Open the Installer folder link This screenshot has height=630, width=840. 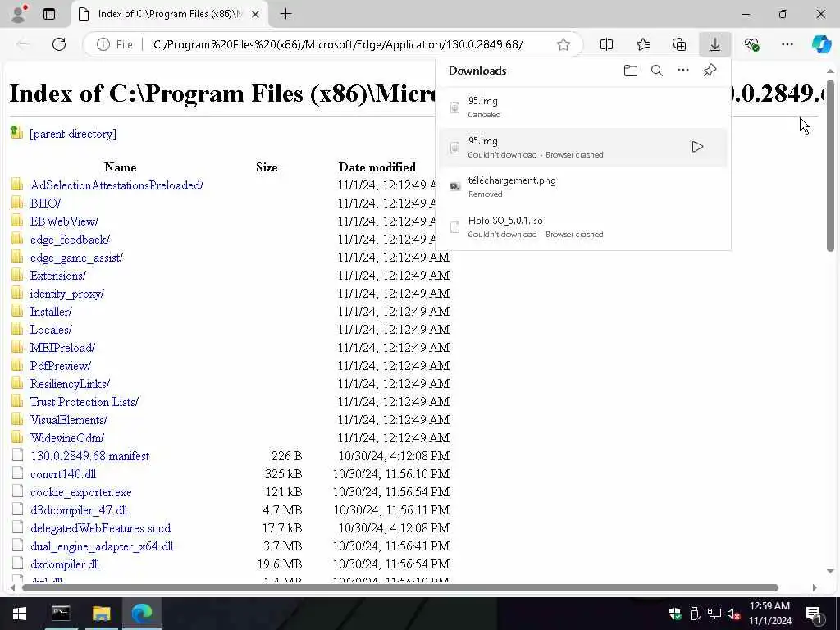(x=51, y=311)
